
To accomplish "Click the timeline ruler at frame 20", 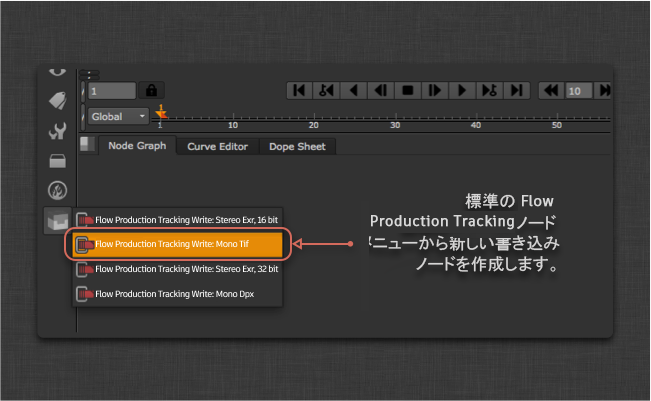I will [x=313, y=123].
